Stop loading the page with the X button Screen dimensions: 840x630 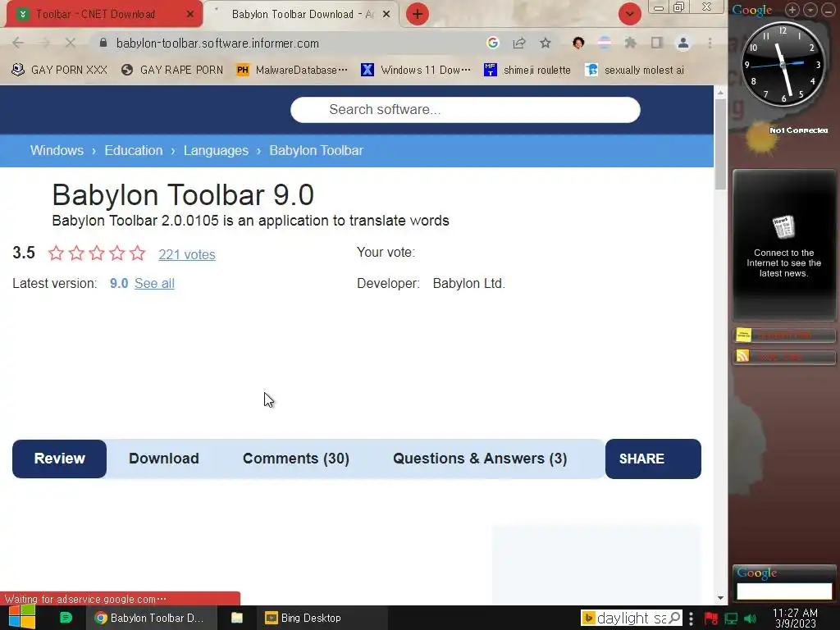click(x=70, y=43)
